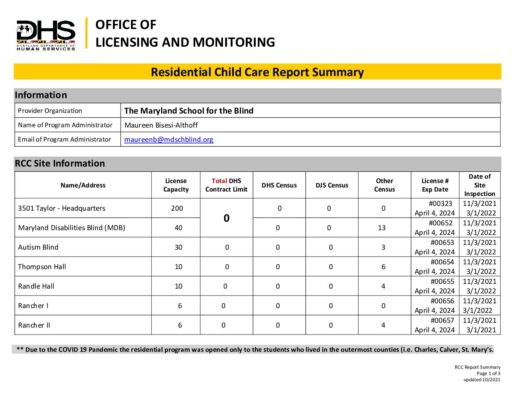Click license capacity '200' for Headquarters

(x=177, y=208)
